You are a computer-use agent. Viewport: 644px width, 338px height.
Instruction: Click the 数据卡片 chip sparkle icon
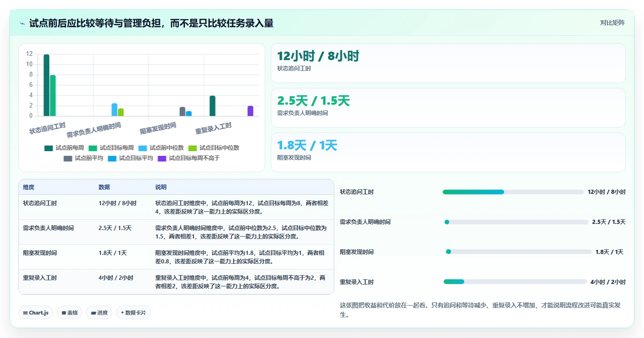pyautogui.click(x=122, y=313)
